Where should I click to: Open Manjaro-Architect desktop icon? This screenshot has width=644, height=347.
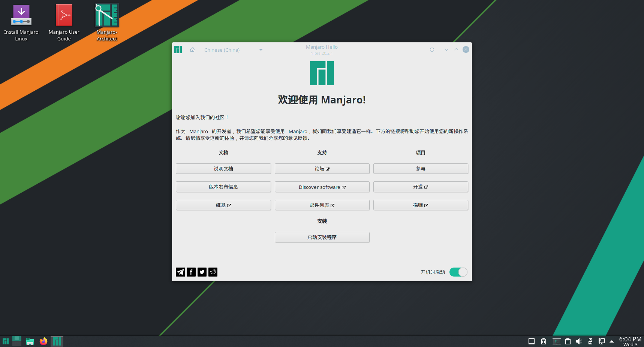[x=107, y=22]
